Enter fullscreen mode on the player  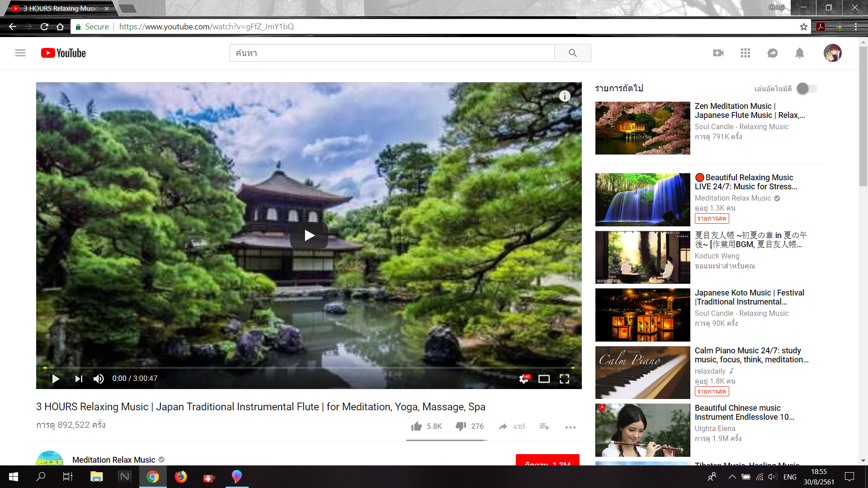point(564,379)
